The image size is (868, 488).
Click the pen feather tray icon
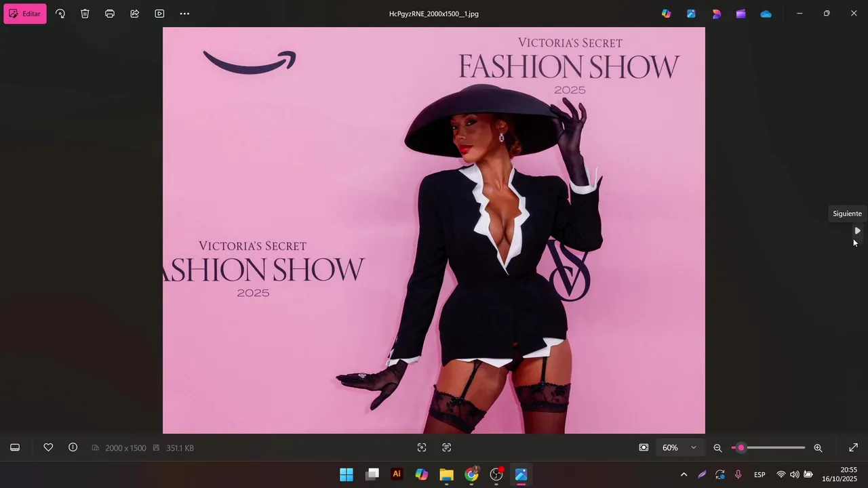click(x=702, y=474)
